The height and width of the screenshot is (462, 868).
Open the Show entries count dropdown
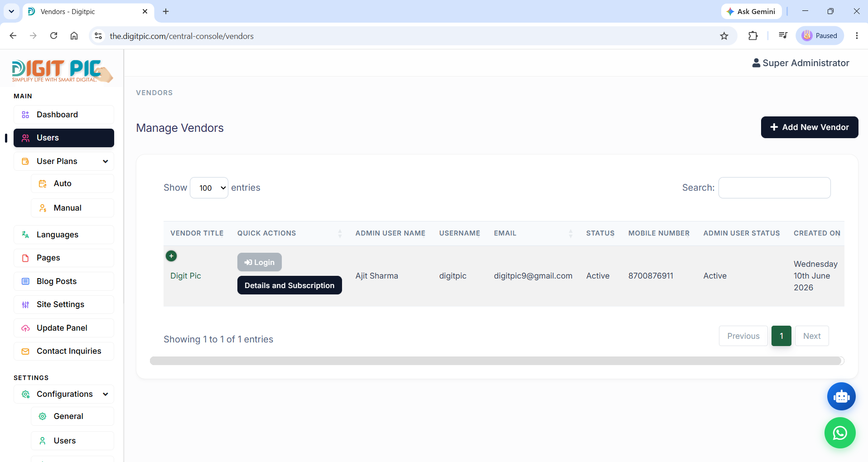click(x=209, y=188)
